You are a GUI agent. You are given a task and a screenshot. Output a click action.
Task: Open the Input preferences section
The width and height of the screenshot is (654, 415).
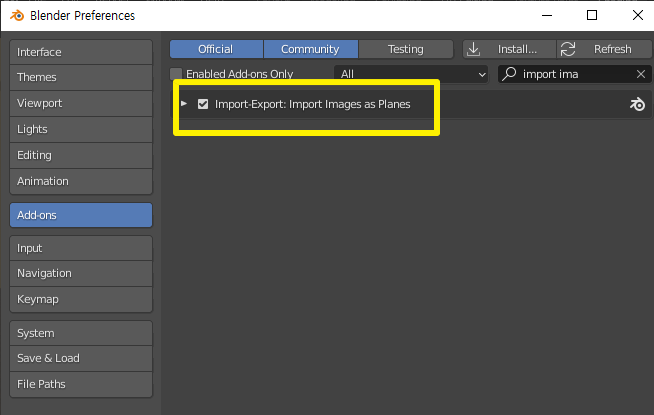pyautogui.click(x=81, y=248)
